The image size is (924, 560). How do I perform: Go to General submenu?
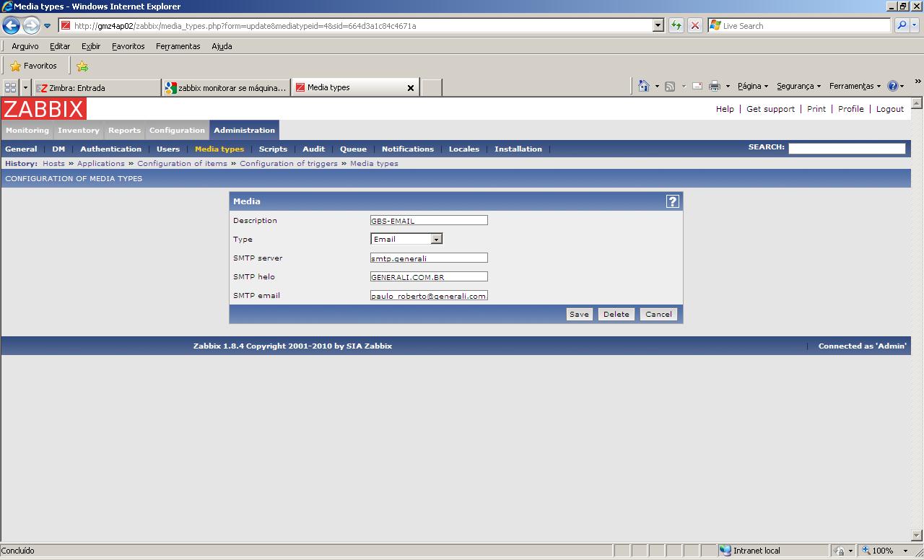pyautogui.click(x=21, y=149)
